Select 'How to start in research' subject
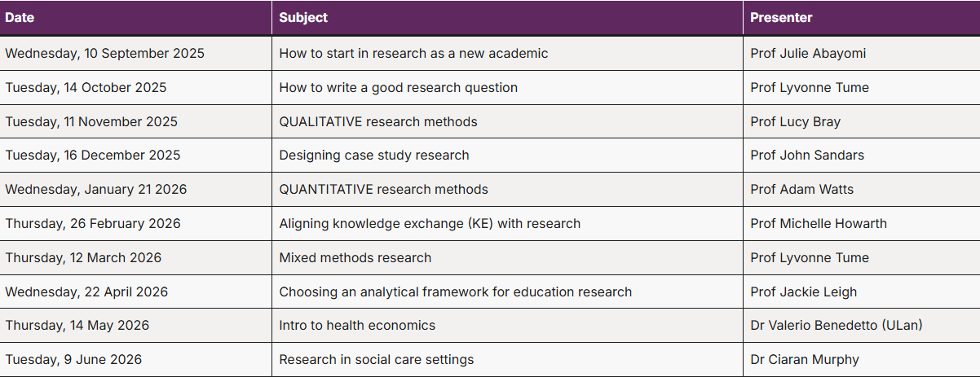Image resolution: width=980 pixels, height=377 pixels. tap(413, 54)
